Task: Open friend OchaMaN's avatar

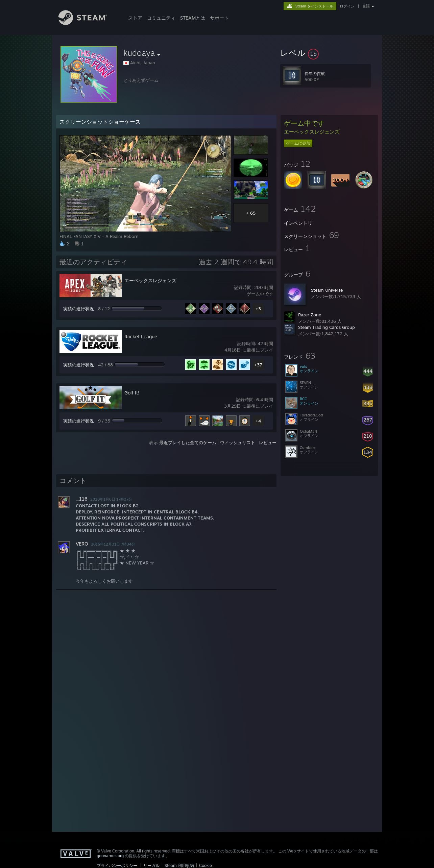Action: point(291,435)
